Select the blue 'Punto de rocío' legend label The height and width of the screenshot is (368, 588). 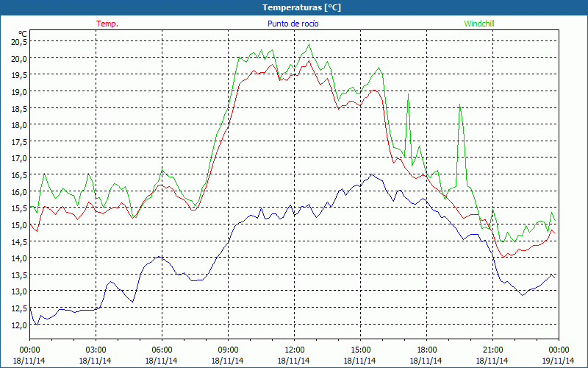pyautogui.click(x=293, y=24)
